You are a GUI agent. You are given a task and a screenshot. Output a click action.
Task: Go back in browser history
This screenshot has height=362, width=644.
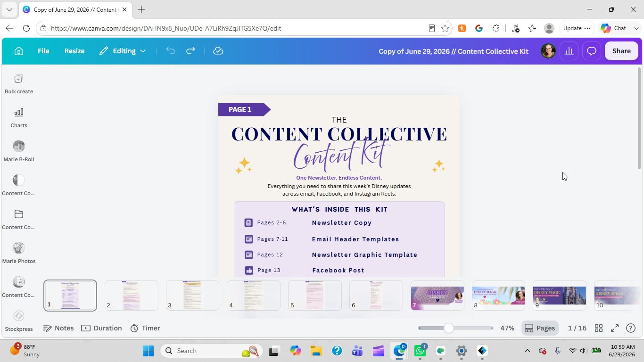[x=9, y=28]
